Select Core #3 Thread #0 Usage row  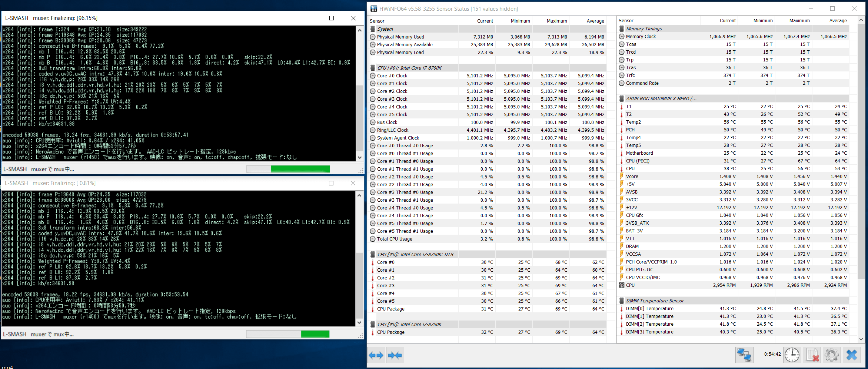pyautogui.click(x=488, y=192)
